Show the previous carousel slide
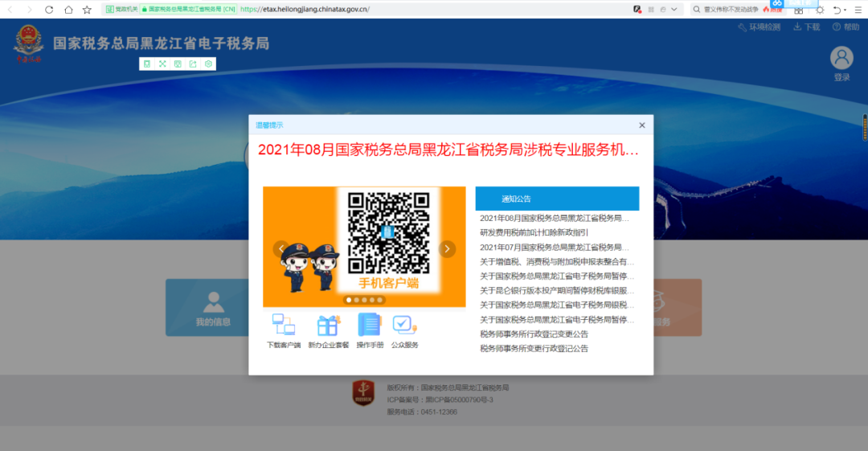Image resolution: width=868 pixels, height=451 pixels. pyautogui.click(x=281, y=248)
